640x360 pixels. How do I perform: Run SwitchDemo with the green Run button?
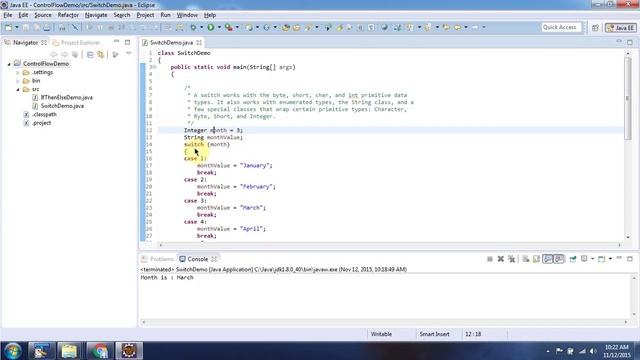click(211, 27)
